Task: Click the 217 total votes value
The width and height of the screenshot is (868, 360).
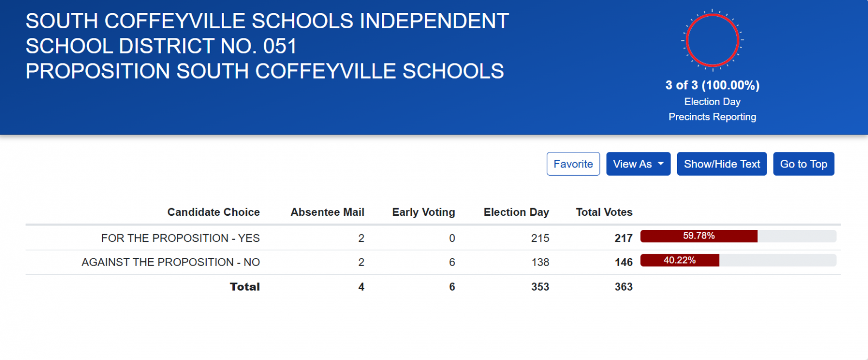Action: [x=623, y=238]
